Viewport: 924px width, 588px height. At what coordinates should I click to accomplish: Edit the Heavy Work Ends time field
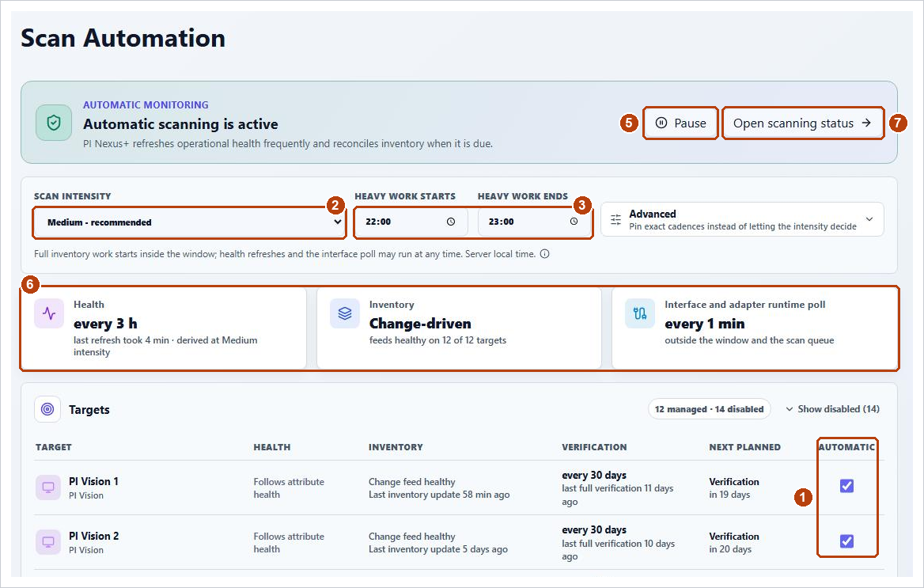coord(534,222)
